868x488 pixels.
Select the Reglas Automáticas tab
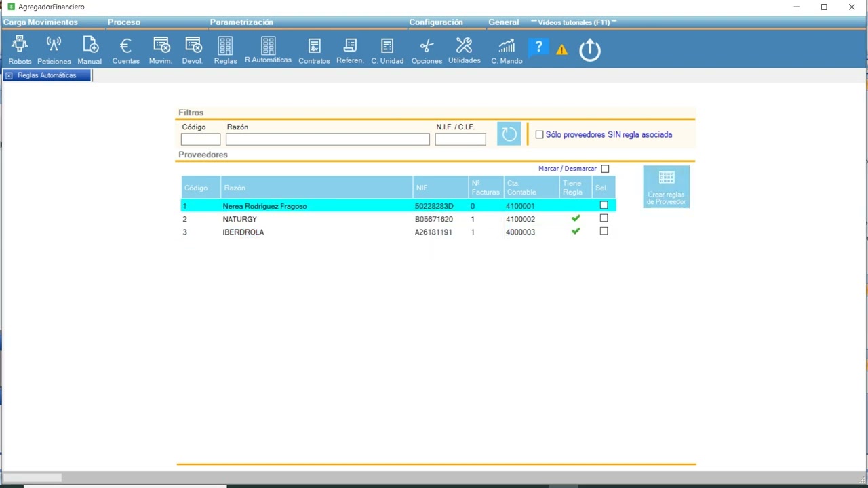(x=47, y=75)
